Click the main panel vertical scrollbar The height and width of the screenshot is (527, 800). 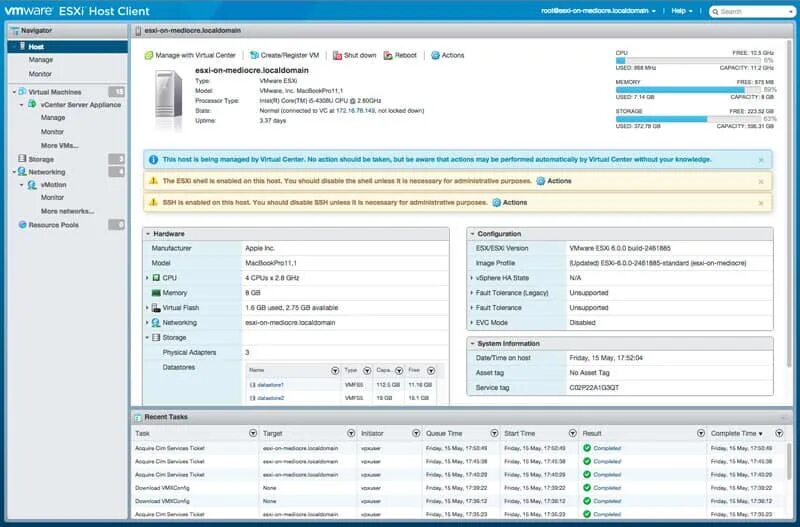click(788, 204)
